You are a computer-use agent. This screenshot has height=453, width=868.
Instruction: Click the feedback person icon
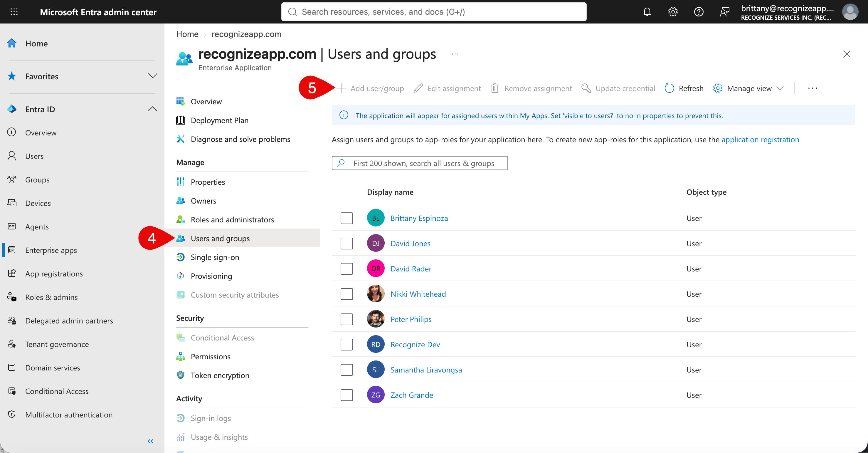(724, 12)
